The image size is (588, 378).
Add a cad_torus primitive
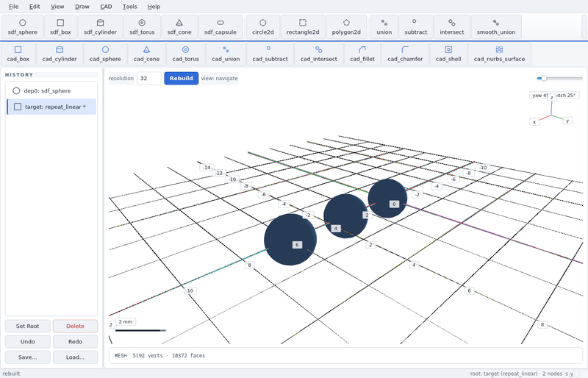(x=186, y=54)
